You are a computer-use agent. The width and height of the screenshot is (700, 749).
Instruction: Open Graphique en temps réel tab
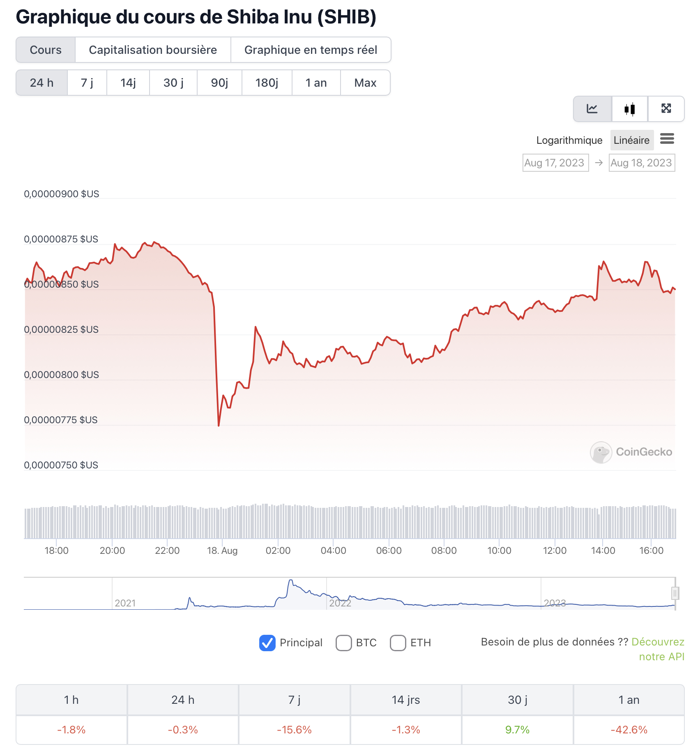point(311,50)
